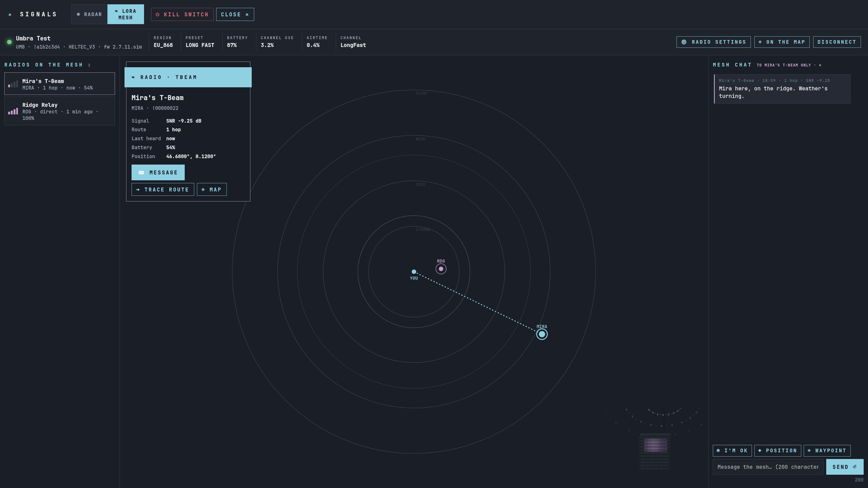This screenshot has height=488, width=868.
Task: Click the green connection status dot
Action: tap(9, 42)
